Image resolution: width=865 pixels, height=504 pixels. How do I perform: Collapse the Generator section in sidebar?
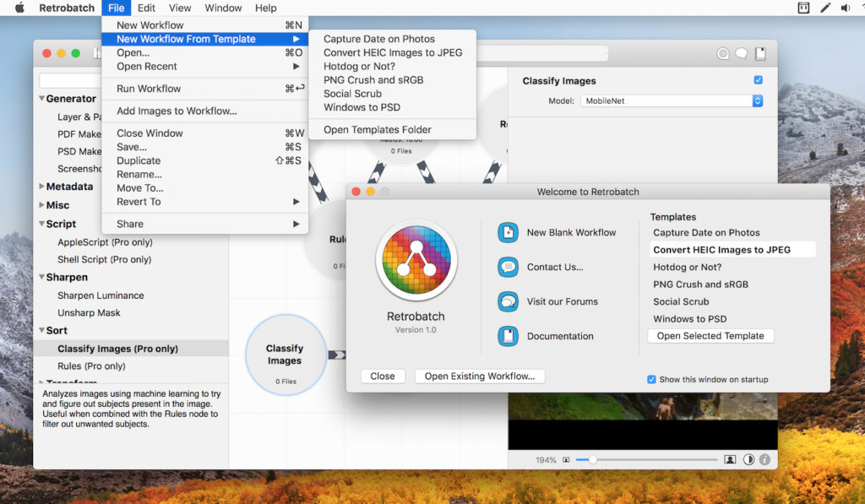point(42,99)
